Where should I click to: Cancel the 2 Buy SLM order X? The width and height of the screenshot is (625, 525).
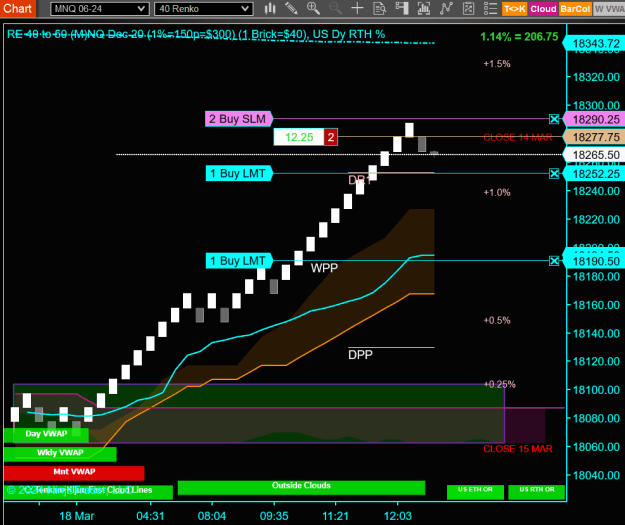(x=554, y=119)
